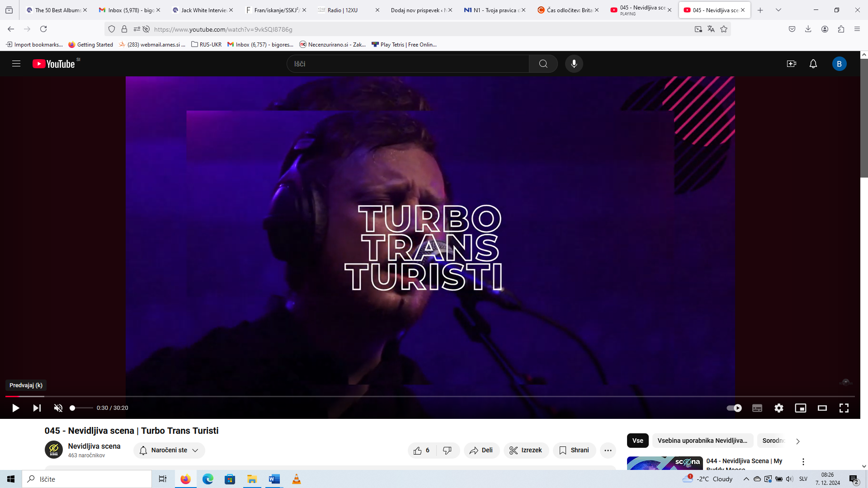Open the more actions three-dot menu
This screenshot has height=488, width=868.
[x=608, y=450]
